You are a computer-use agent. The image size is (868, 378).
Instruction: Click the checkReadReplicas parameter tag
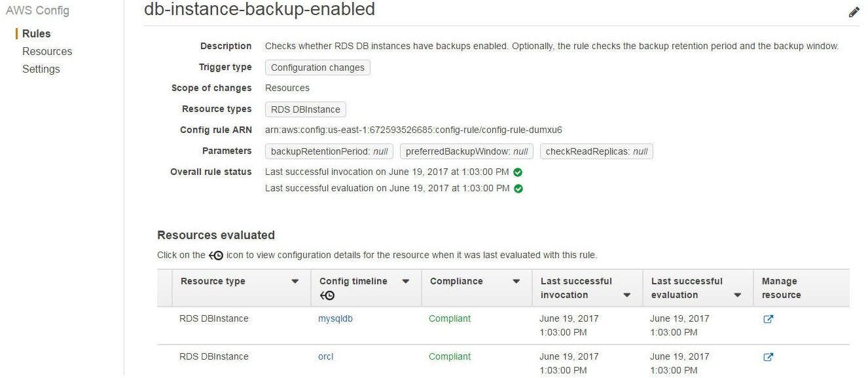pyautogui.click(x=596, y=151)
